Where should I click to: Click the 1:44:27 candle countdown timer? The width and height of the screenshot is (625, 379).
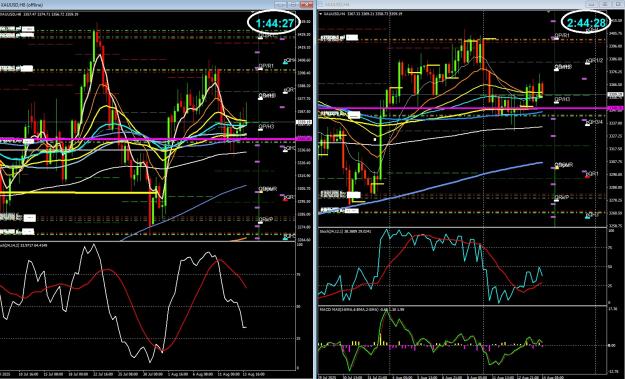point(274,23)
